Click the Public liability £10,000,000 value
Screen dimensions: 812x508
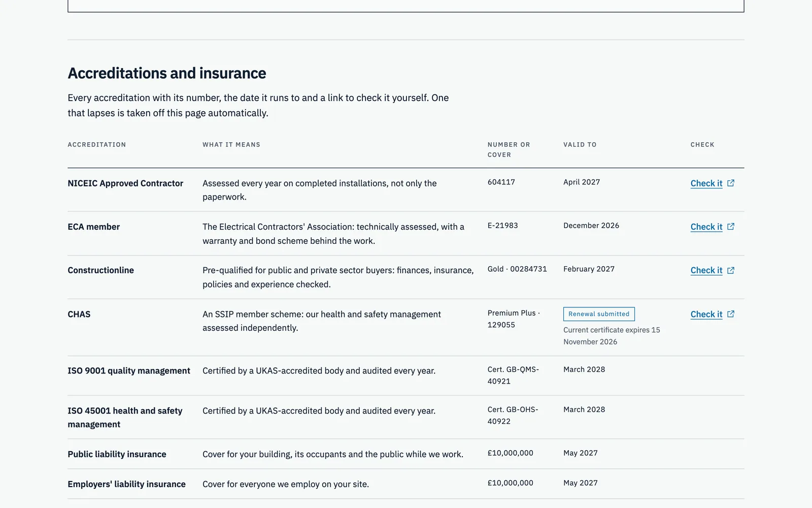[511, 453]
